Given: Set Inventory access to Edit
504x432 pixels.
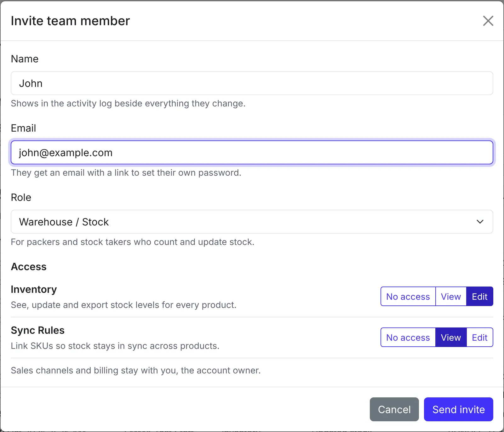Looking at the screenshot, I should (x=480, y=296).
